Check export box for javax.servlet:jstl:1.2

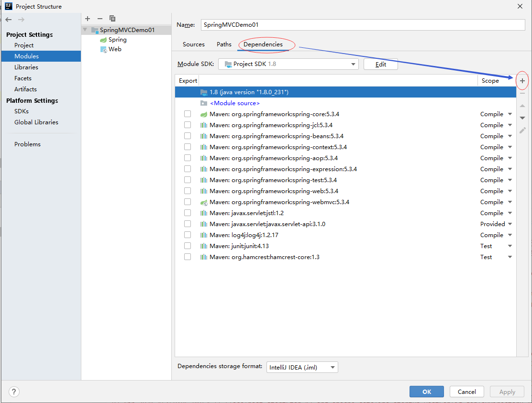click(x=188, y=213)
